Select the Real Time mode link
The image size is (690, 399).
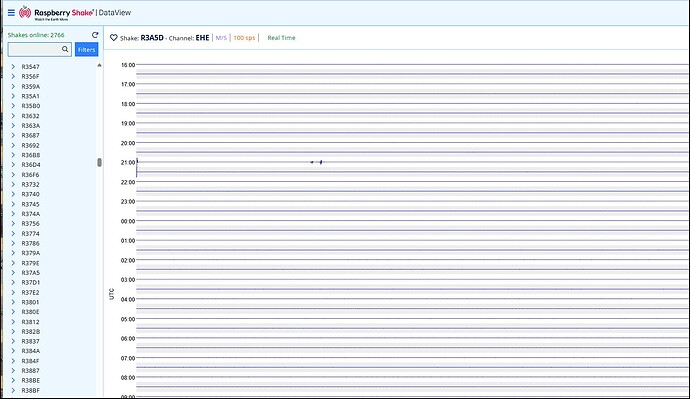[x=281, y=38]
